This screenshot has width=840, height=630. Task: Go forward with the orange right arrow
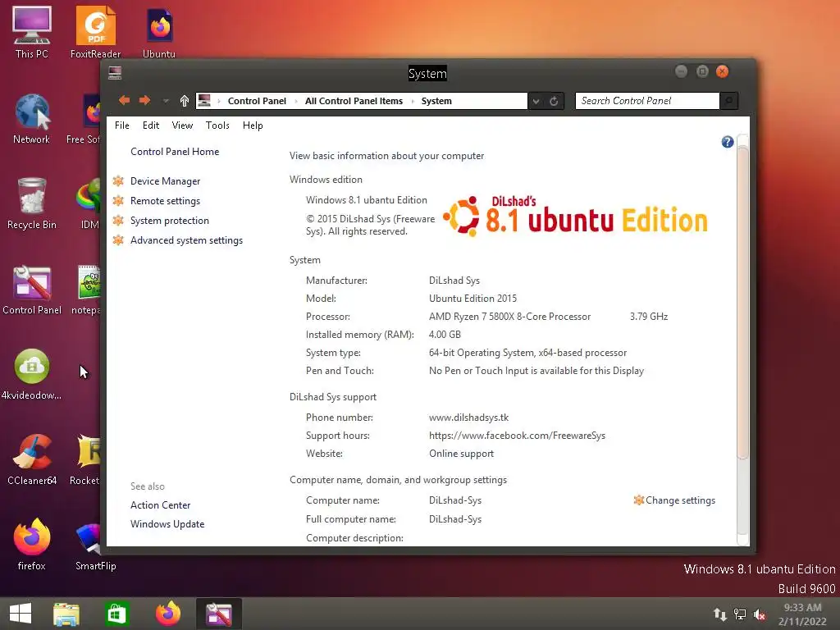pos(144,100)
